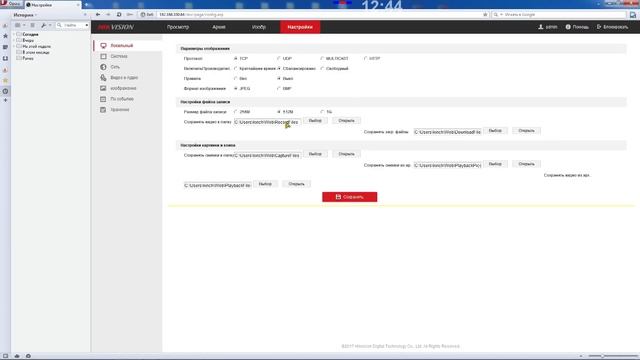This screenshot has width=640, height=360.
Task: Click the Events calendar sidebar icon
Action: [103, 99]
